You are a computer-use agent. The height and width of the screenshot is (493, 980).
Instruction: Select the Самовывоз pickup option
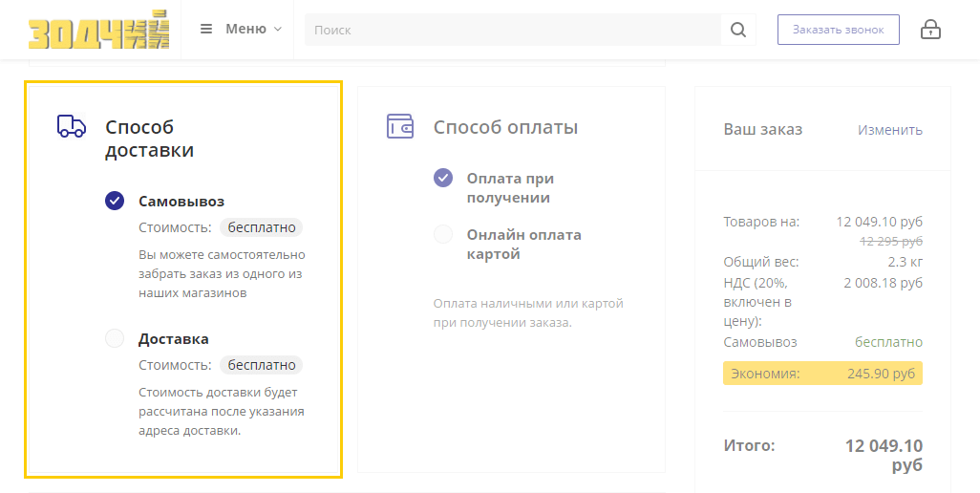tap(115, 201)
